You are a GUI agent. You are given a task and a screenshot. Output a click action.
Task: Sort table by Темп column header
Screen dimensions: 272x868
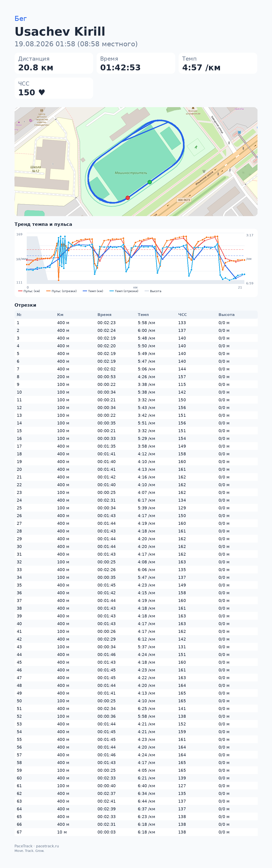pos(143,314)
